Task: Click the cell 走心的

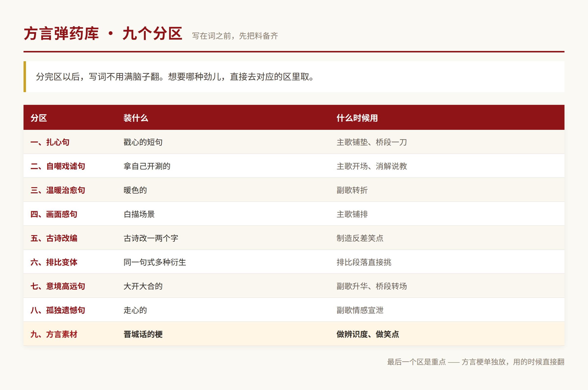Action: (x=135, y=310)
